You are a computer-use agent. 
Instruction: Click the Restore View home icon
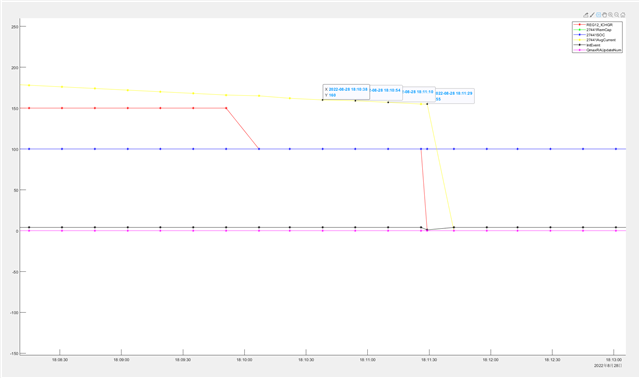tap(623, 15)
